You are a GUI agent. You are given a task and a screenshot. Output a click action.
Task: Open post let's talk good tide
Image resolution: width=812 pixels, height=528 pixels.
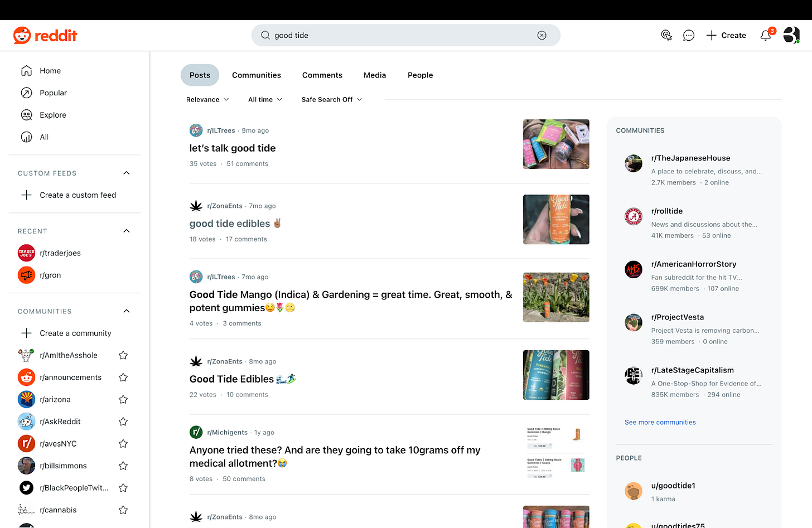233,148
